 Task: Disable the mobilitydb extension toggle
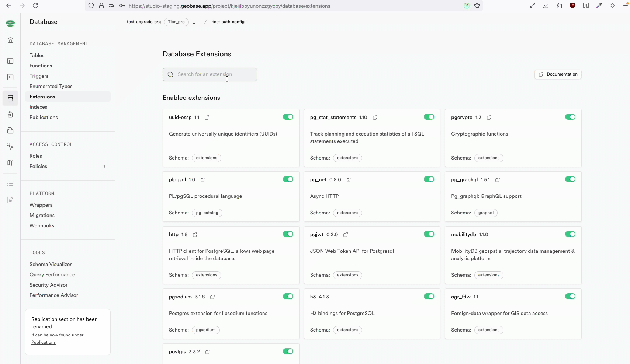pyautogui.click(x=570, y=234)
